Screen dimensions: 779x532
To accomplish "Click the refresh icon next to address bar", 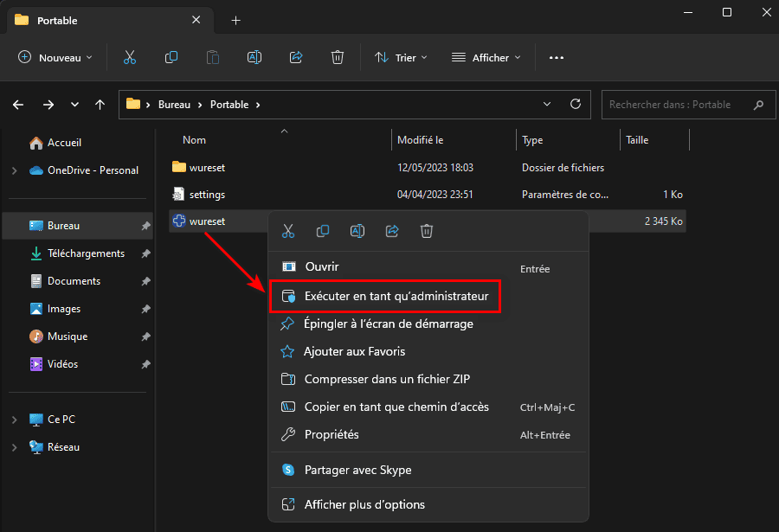I will click(x=575, y=104).
